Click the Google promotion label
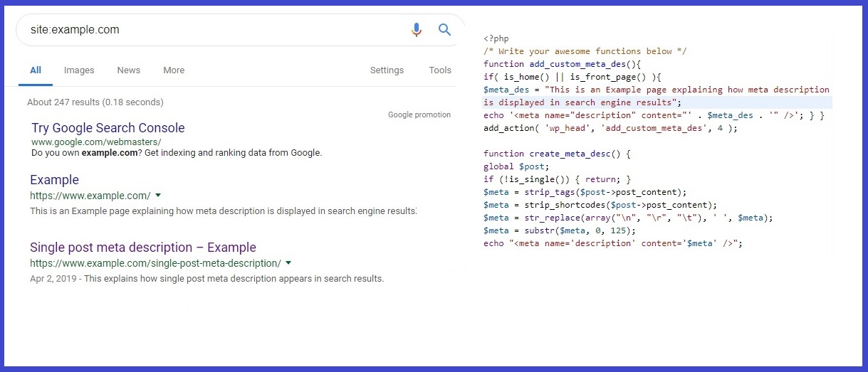Screen dimensions: 868x372 click(419, 115)
